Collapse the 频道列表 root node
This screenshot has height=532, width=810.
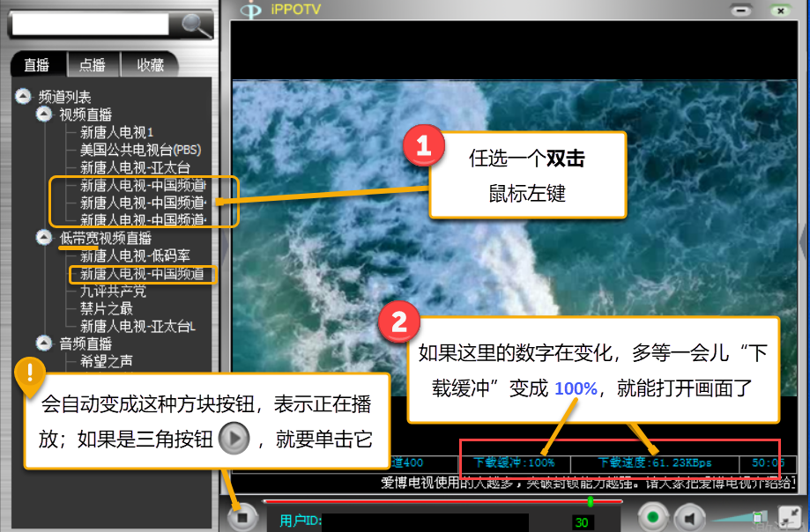(x=24, y=96)
